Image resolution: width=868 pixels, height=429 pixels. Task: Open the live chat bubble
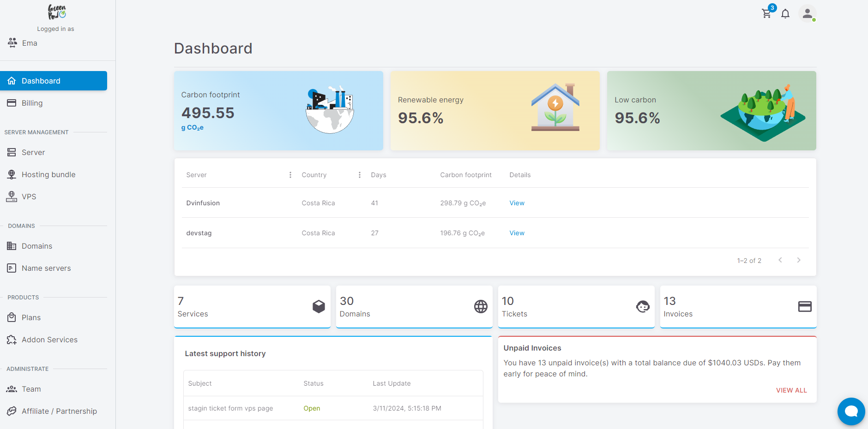tap(851, 411)
